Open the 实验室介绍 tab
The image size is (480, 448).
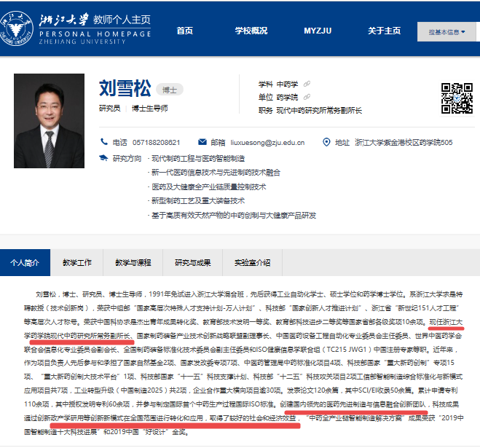(252, 262)
